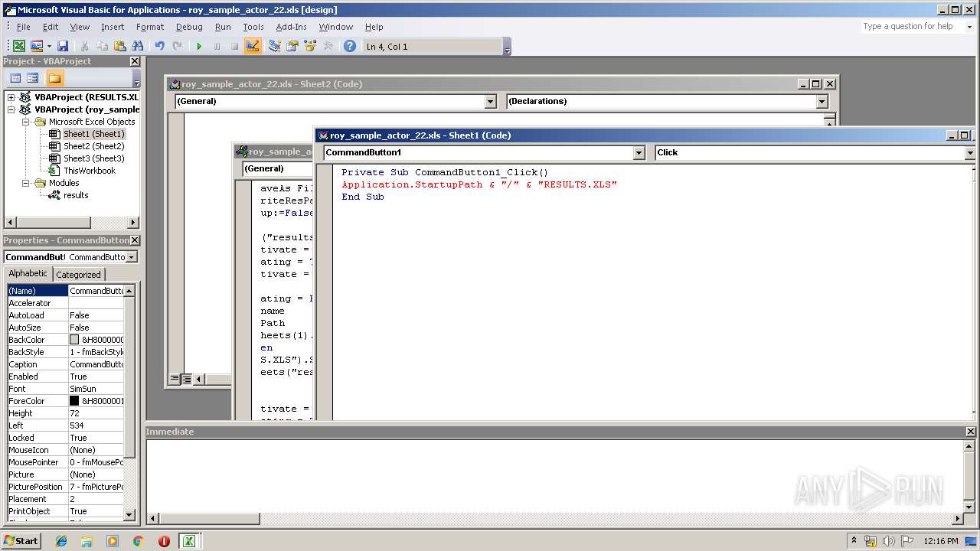Collapse the Microsoft Excel Objects folder
This screenshot has width=980, height=551.
[25, 122]
